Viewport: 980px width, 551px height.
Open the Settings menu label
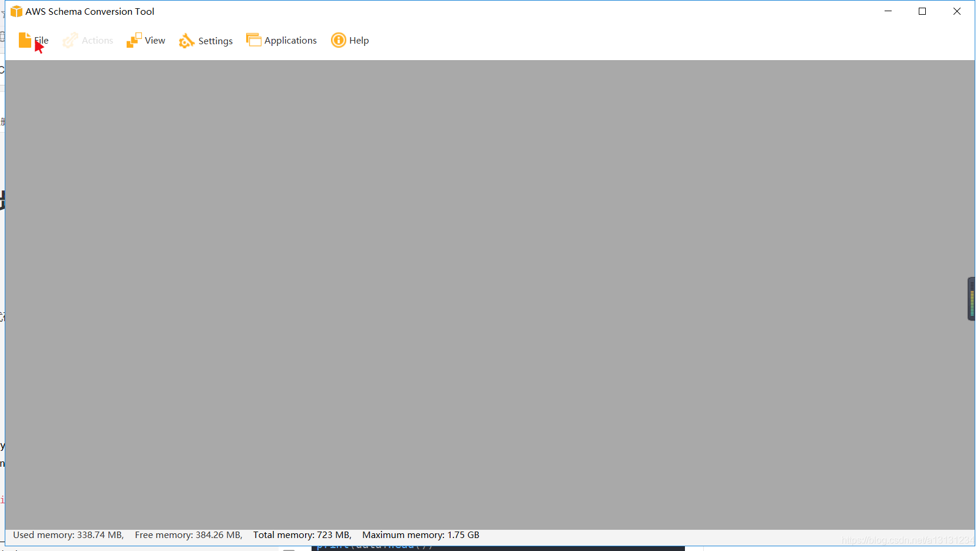coord(216,41)
